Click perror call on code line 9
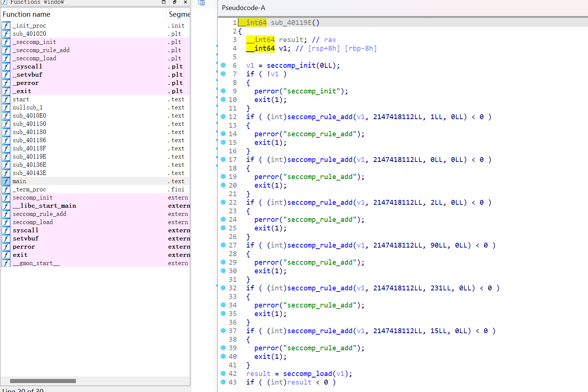This screenshot has width=588, height=392. coord(266,91)
